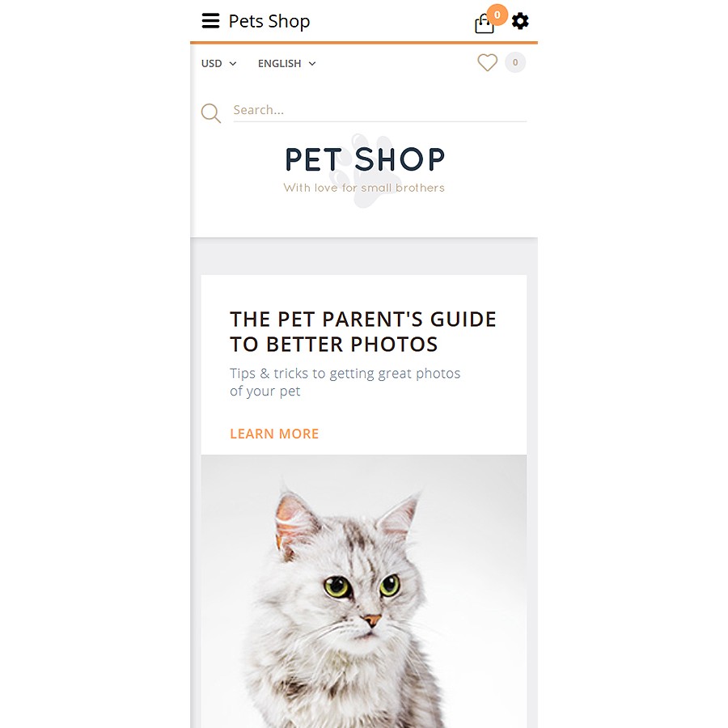The height and width of the screenshot is (728, 728).
Task: Click the wishlist count bubble
Action: point(515,62)
